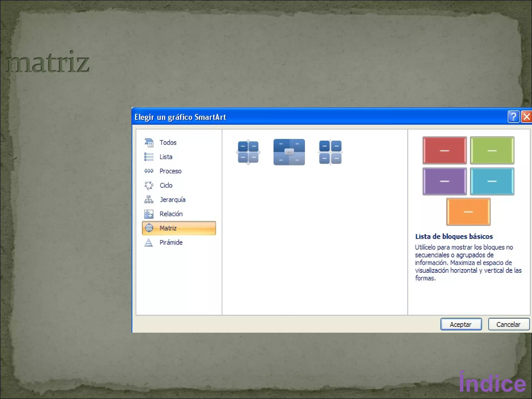The width and height of the screenshot is (532, 399).
Task: Click the Matriz grid icon
Action: click(x=149, y=228)
